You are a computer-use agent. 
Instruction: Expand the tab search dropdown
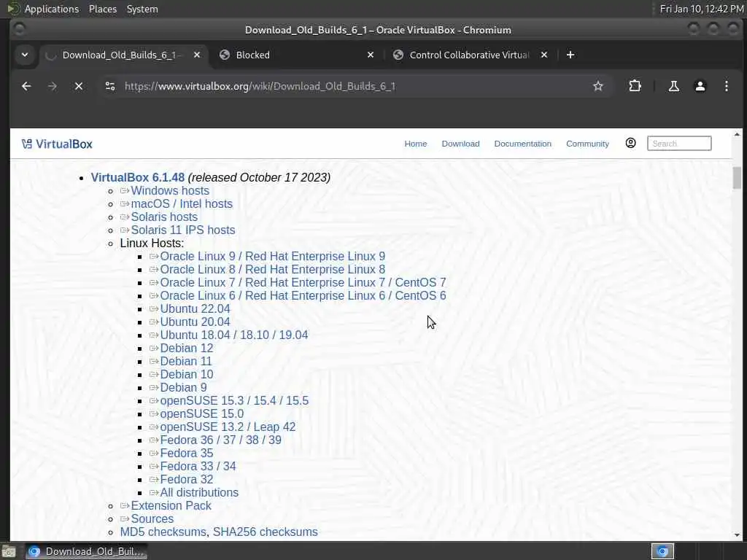point(25,55)
